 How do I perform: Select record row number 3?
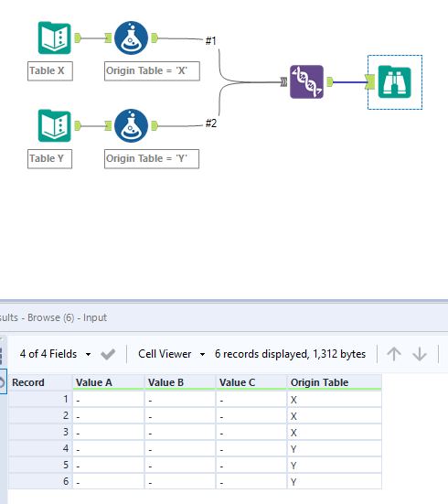click(x=40, y=432)
